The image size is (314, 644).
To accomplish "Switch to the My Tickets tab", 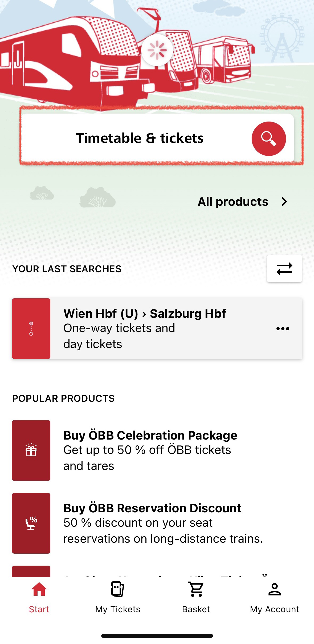I will [x=118, y=609].
